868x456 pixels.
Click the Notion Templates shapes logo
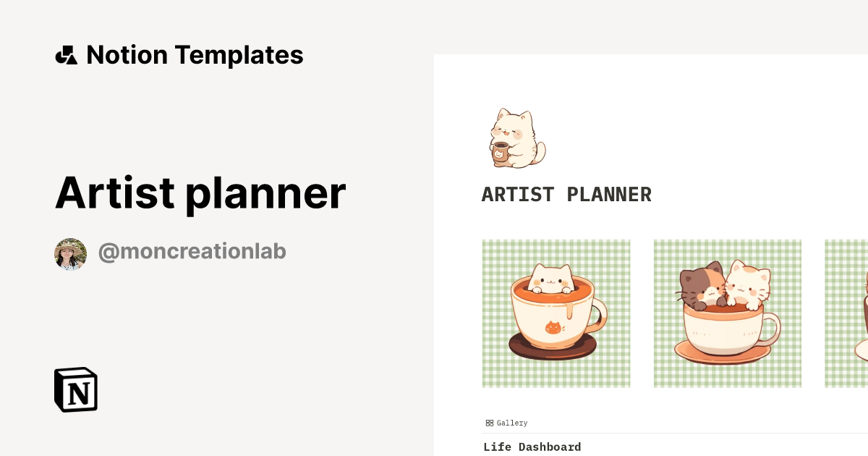coord(66,54)
